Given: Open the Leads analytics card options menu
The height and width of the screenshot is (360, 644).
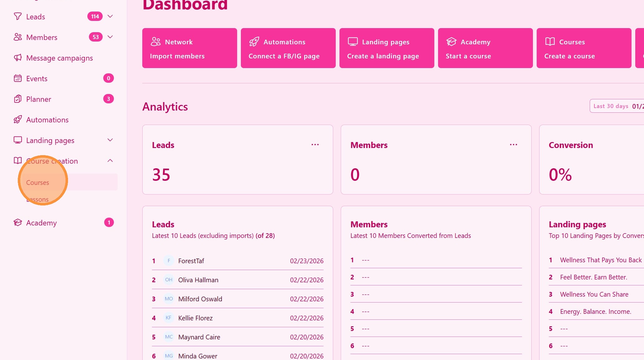Looking at the screenshot, I should (315, 145).
